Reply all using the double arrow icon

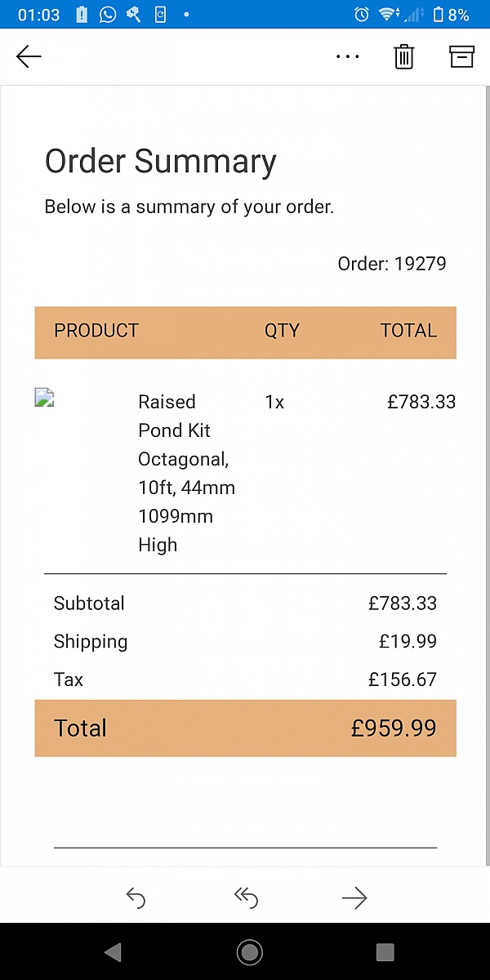(x=246, y=898)
